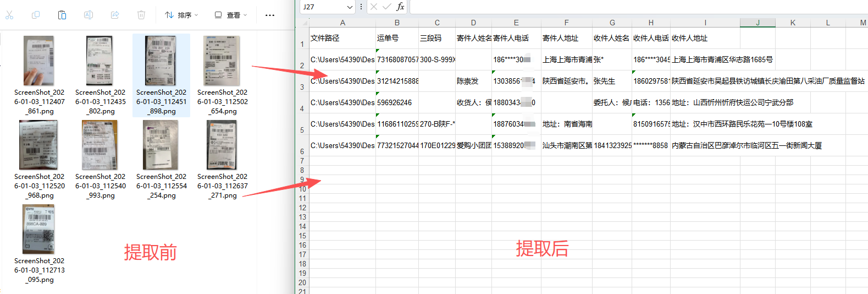
Task: Select the file ScreenShot_2026-01-03_112407_861.png
Action: coord(40,76)
